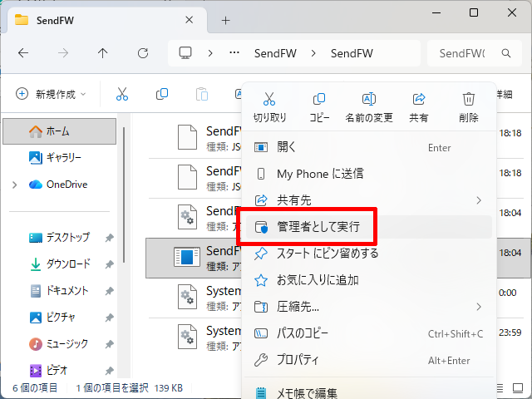The height and width of the screenshot is (399, 532).
Task: Click the share (共有) icon in context menu
Action: tap(419, 101)
